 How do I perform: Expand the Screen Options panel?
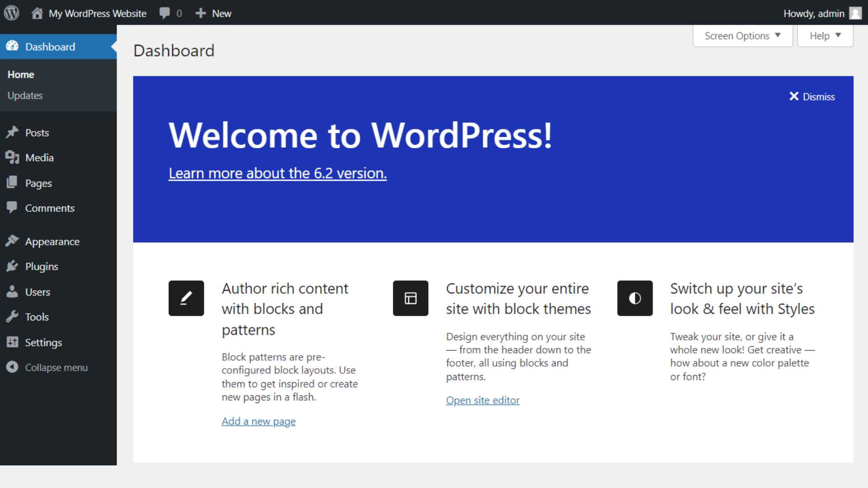742,36
